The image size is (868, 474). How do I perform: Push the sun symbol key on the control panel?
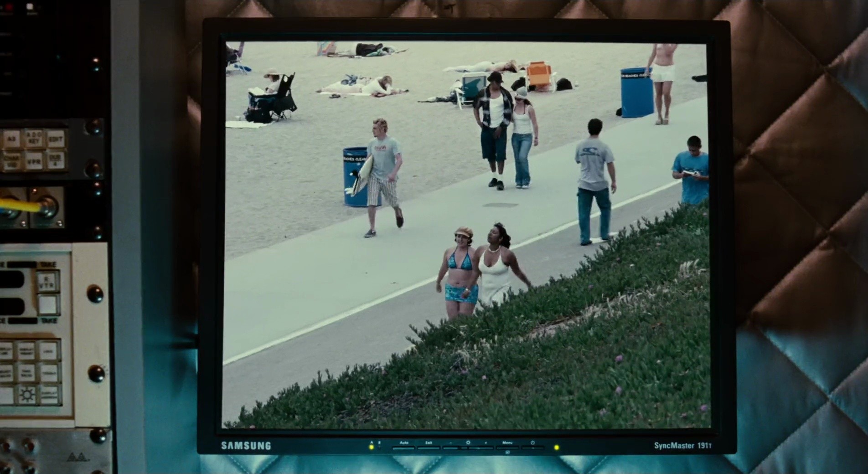click(26, 395)
